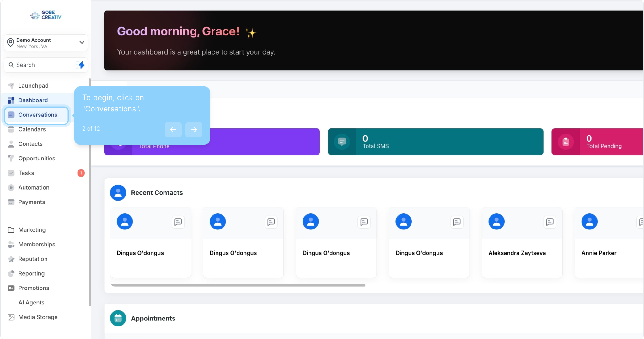Click the Total SMS chat bubble icon

342,142
